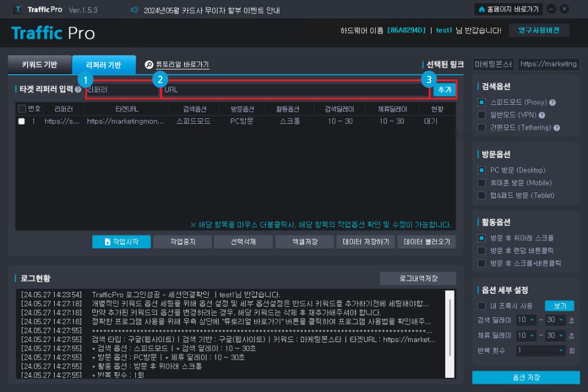Toggle 내 프록시 사용 checkbox

point(482,306)
